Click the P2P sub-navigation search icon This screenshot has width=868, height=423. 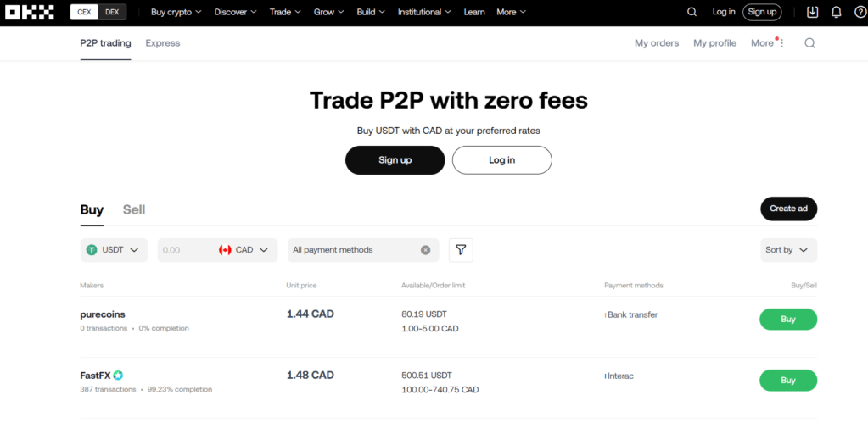[809, 43]
